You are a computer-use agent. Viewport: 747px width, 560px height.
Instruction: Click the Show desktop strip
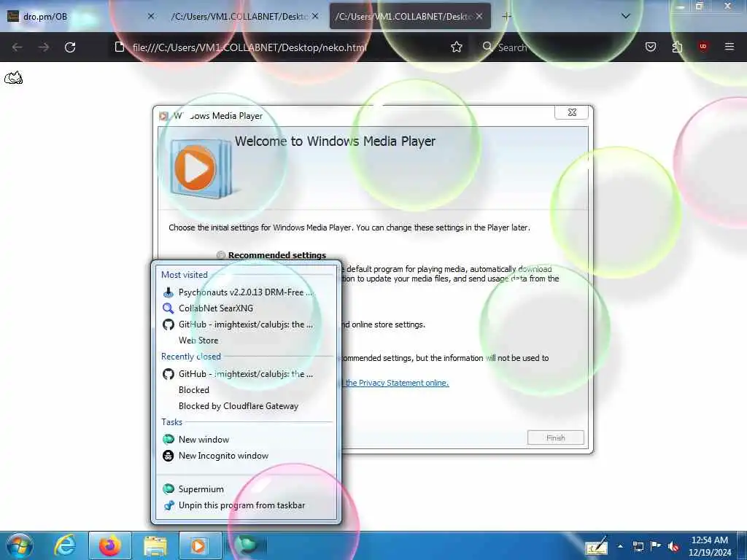tap(742, 545)
